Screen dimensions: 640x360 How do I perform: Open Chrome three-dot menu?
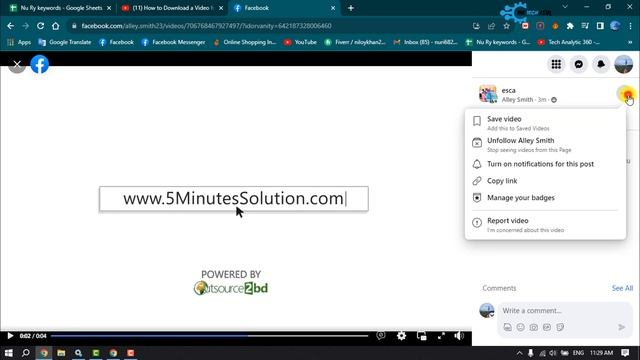[630, 26]
